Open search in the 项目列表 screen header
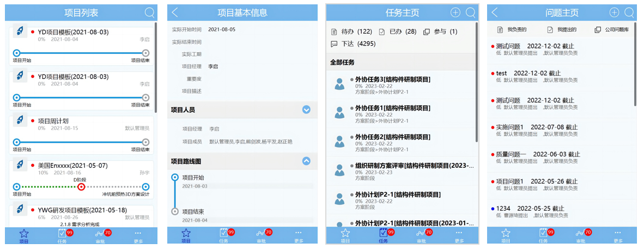 [x=149, y=13]
